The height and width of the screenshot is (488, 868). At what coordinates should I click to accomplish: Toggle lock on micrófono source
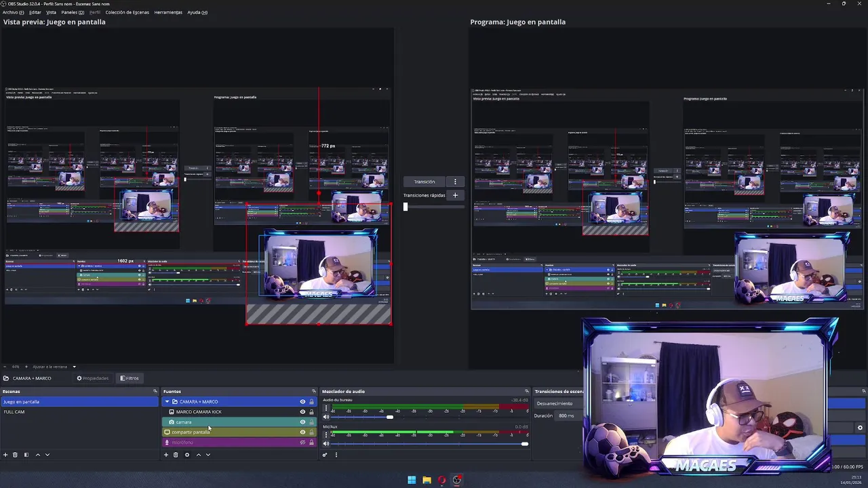[311, 443]
